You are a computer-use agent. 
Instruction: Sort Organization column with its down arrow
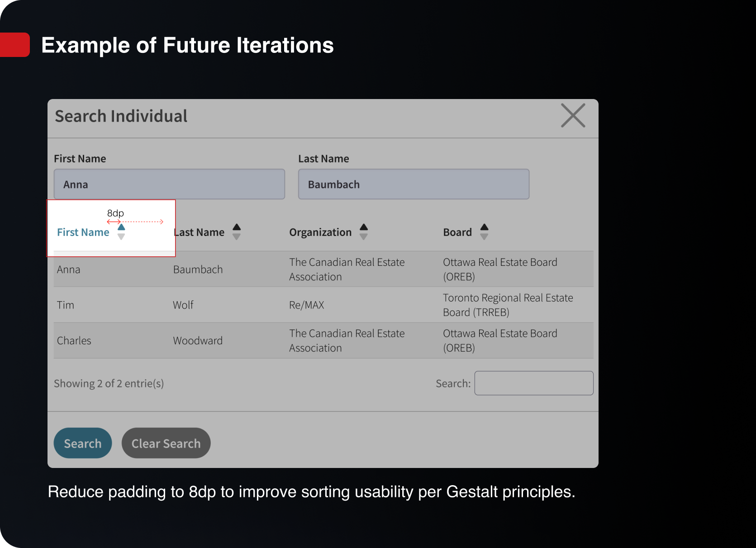pyautogui.click(x=364, y=237)
